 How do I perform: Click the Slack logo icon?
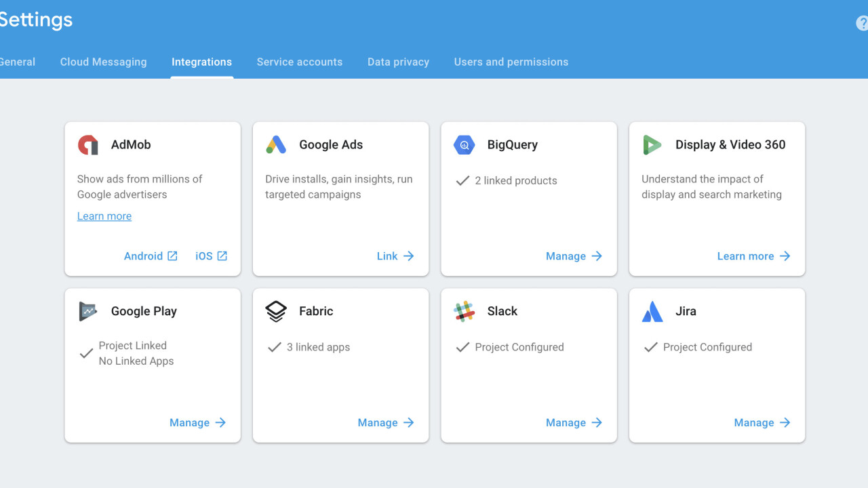464,312
